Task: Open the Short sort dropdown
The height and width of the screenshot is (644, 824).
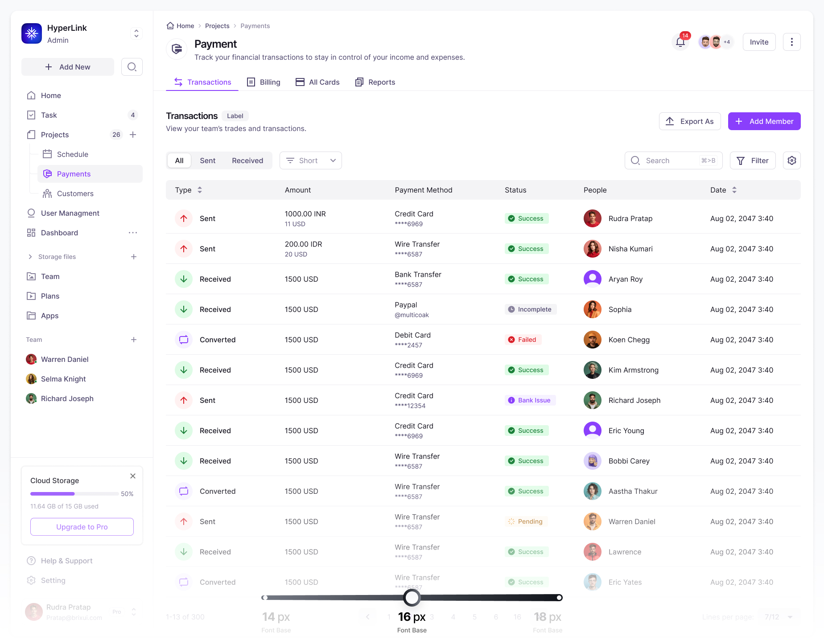Action: [310, 160]
